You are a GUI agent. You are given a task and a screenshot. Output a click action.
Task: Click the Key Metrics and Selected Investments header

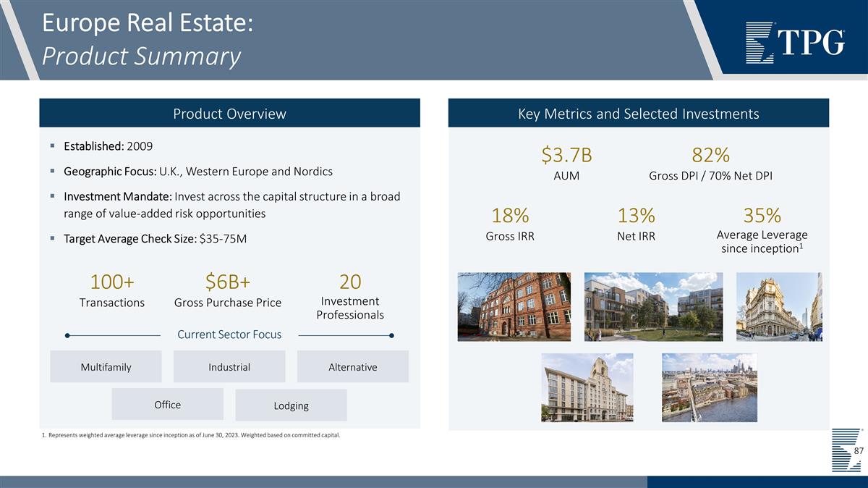pos(638,114)
